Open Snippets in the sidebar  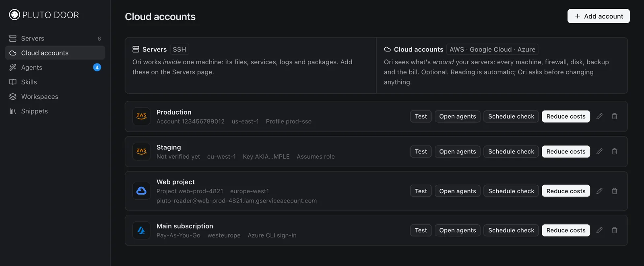(x=55, y=111)
